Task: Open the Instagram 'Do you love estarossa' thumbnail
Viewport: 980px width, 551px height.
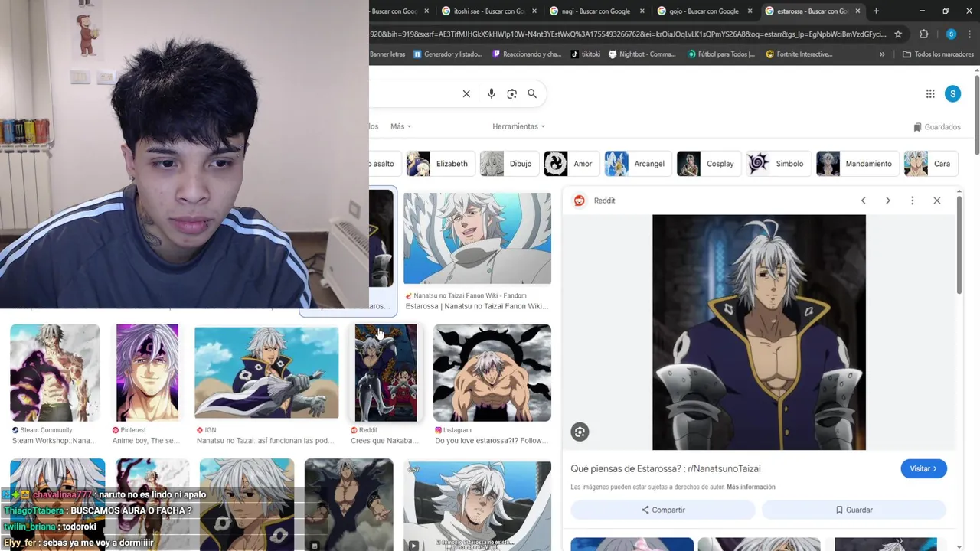Action: (x=492, y=373)
